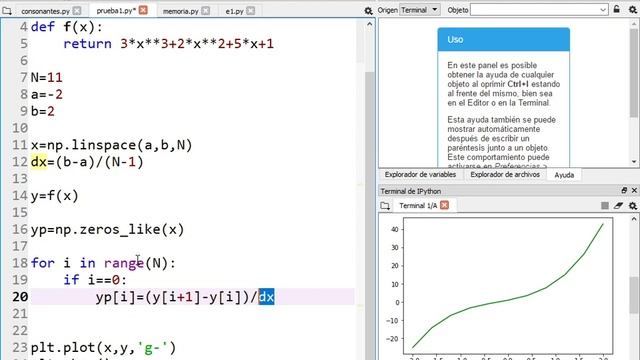Open the editor file browse folder icon
Viewport: 640px width, 360px height.
(7, 11)
